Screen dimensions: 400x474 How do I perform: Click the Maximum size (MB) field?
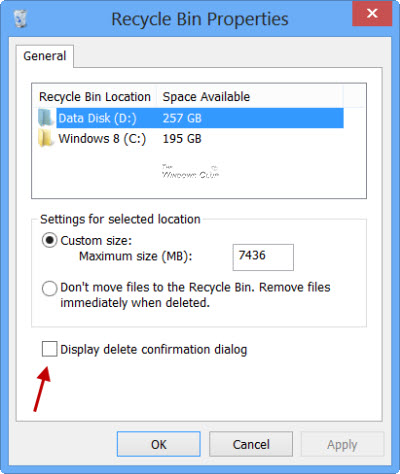tap(263, 257)
